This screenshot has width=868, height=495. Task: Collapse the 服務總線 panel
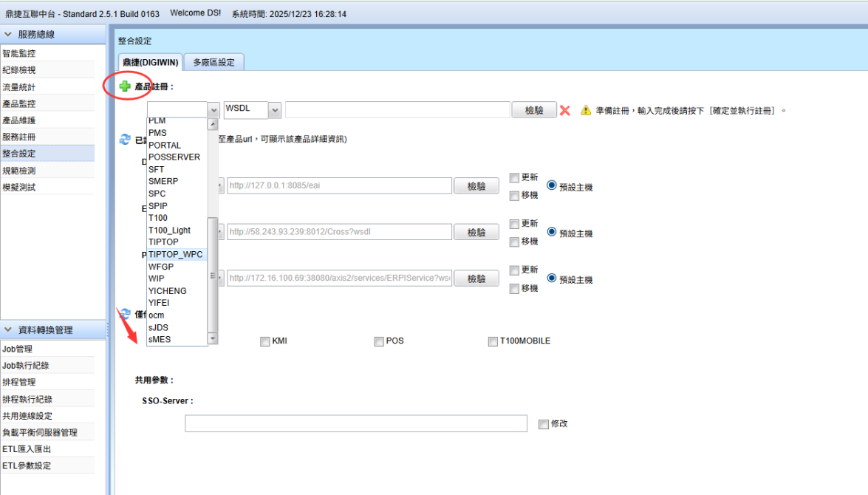(x=8, y=35)
